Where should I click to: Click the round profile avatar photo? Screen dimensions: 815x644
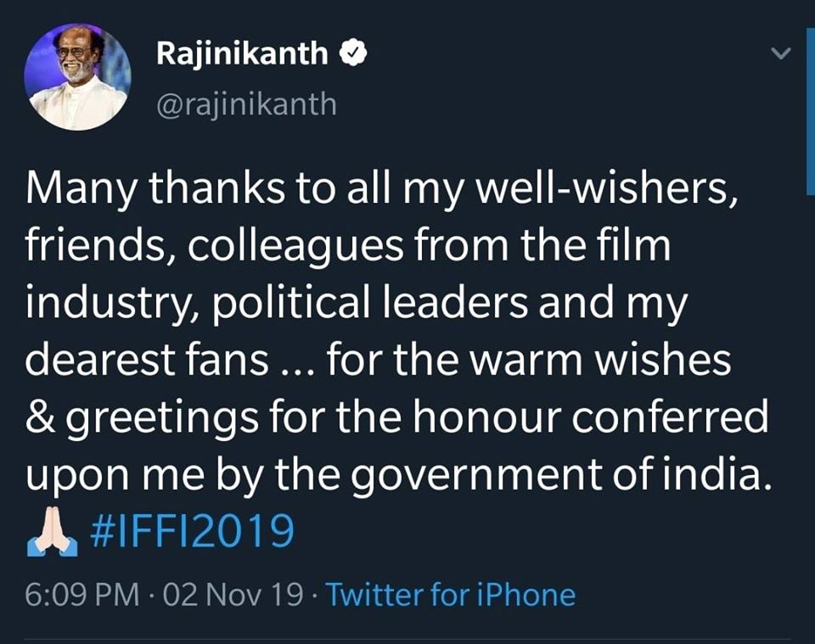[x=78, y=76]
